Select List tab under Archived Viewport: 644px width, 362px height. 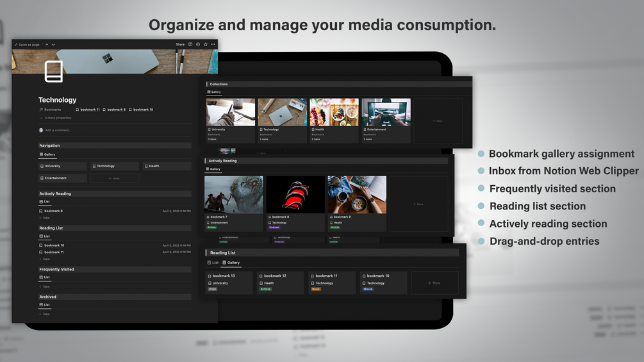(x=44, y=304)
